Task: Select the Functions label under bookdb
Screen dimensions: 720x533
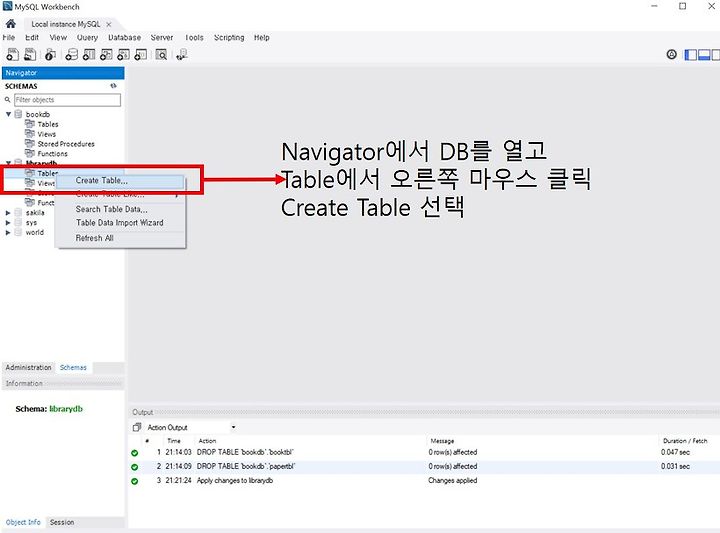Action: (x=52, y=154)
